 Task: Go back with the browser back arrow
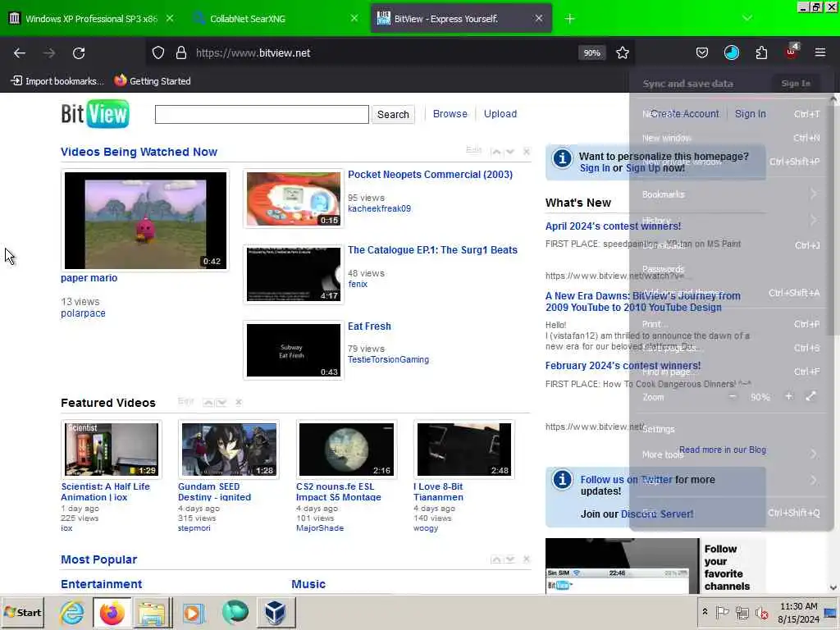click(20, 53)
